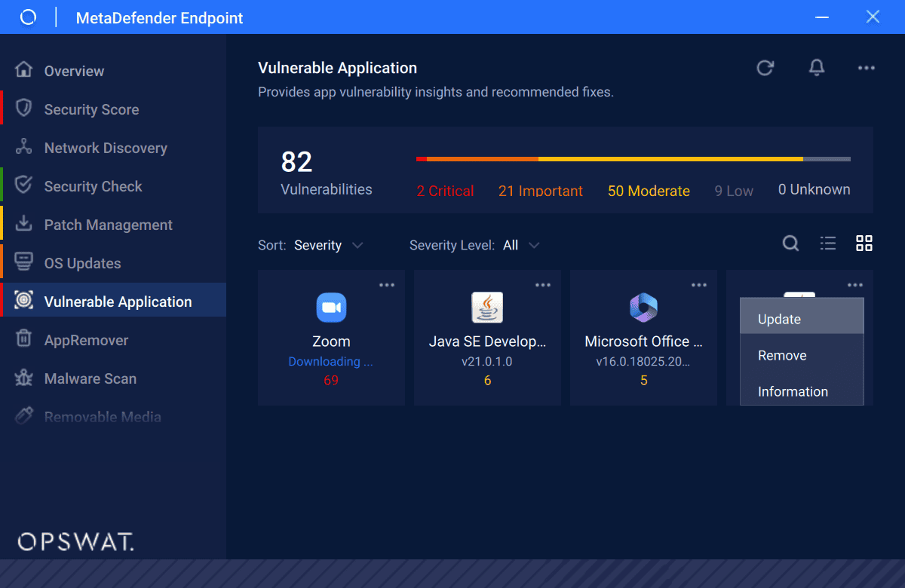Go to Security Score in sidebar
Viewport: 905px width, 588px height.
[x=113, y=109]
